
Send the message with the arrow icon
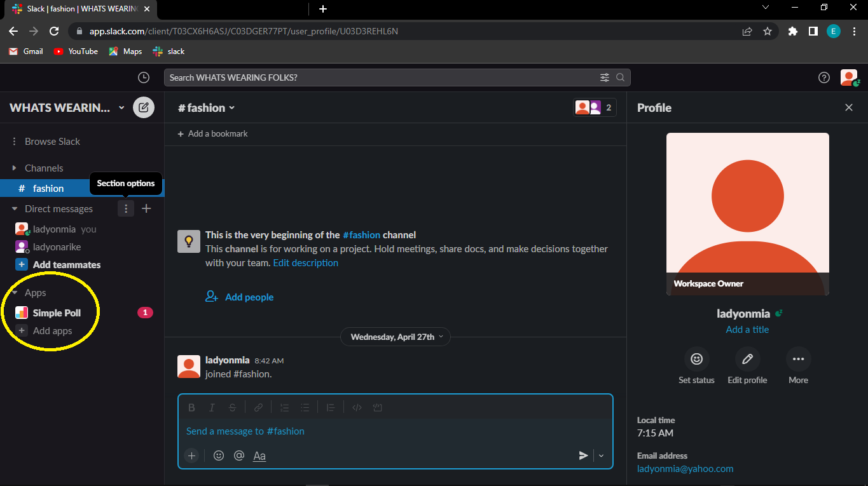click(x=583, y=456)
